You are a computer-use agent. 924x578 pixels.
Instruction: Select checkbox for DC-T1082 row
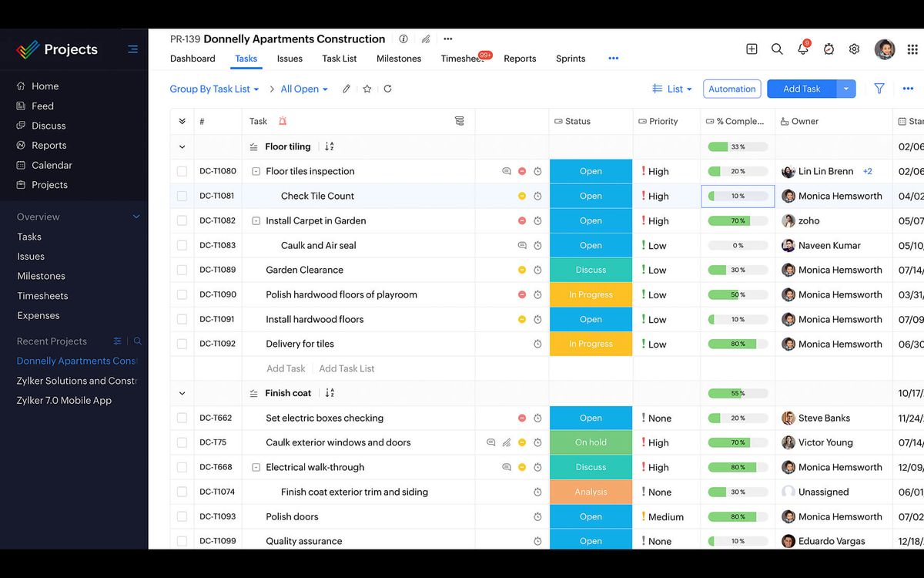click(x=182, y=220)
